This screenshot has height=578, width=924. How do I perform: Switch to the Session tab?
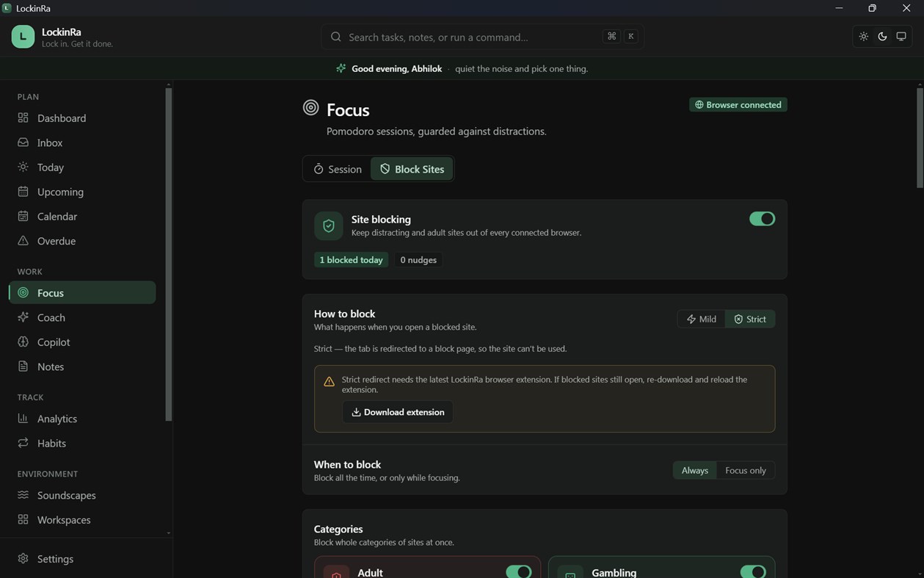[x=338, y=169]
